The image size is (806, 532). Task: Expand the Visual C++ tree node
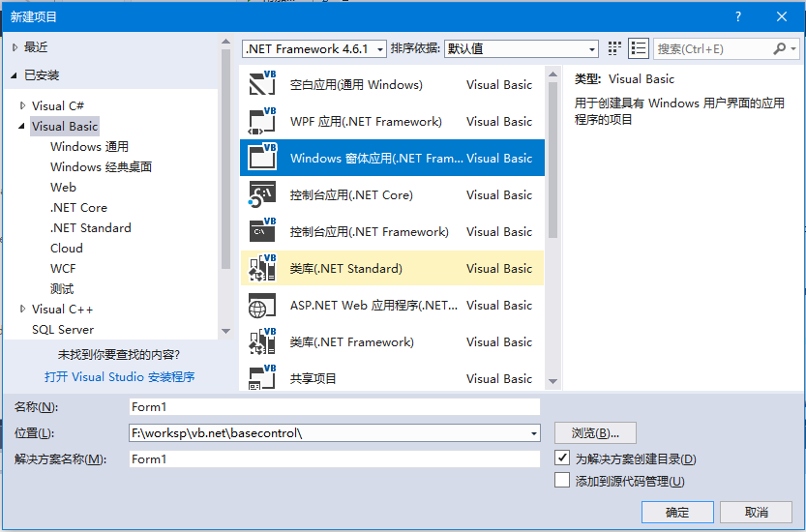(22, 309)
